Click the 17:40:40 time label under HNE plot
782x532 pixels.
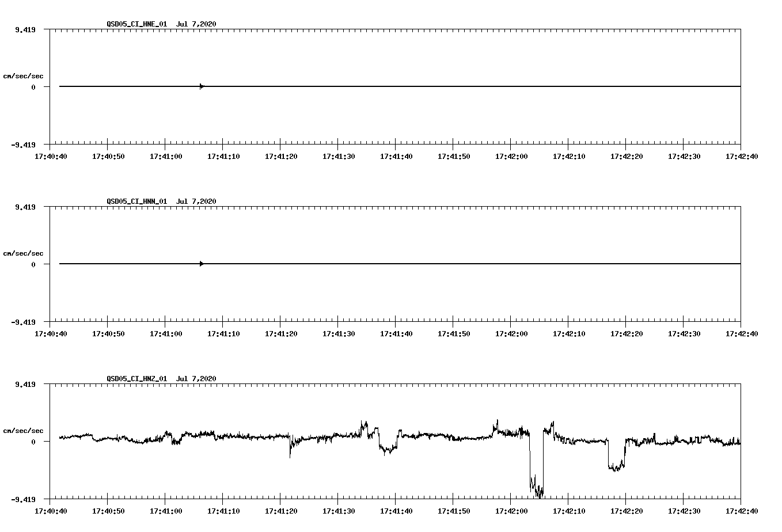51,156
